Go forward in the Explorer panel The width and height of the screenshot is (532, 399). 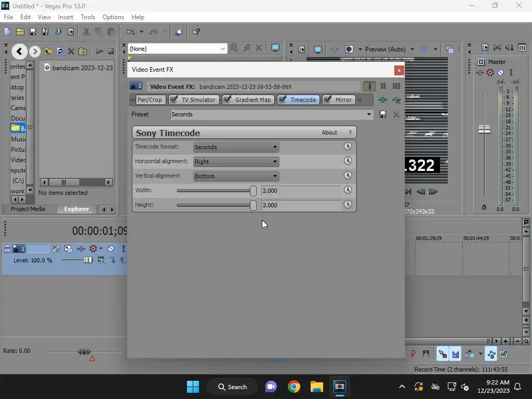[34, 51]
